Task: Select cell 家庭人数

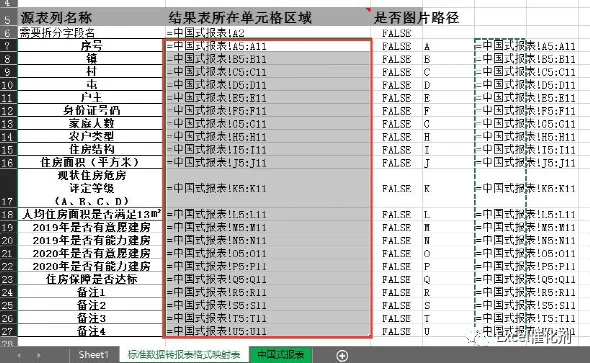Action: coord(90,124)
